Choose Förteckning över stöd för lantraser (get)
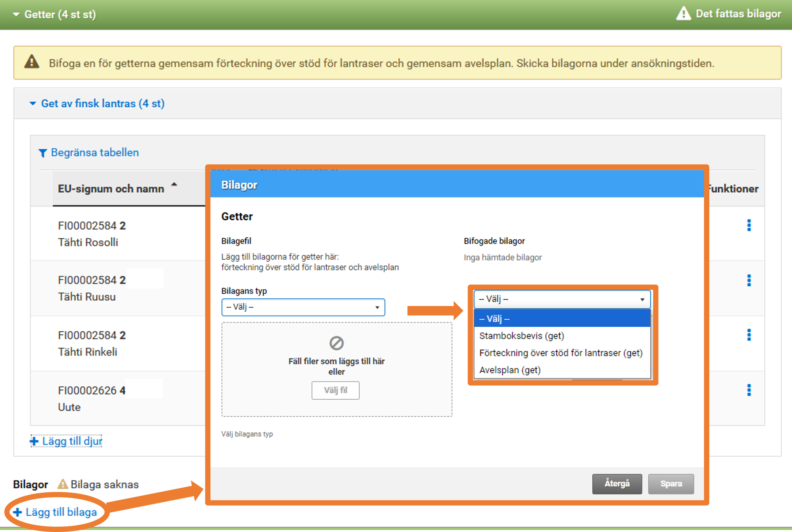 pos(560,353)
